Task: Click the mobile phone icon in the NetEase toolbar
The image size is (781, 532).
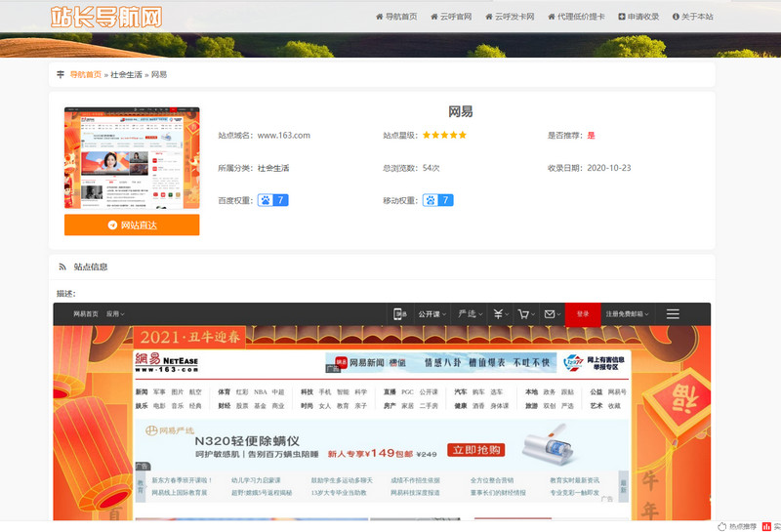Action: [400, 313]
